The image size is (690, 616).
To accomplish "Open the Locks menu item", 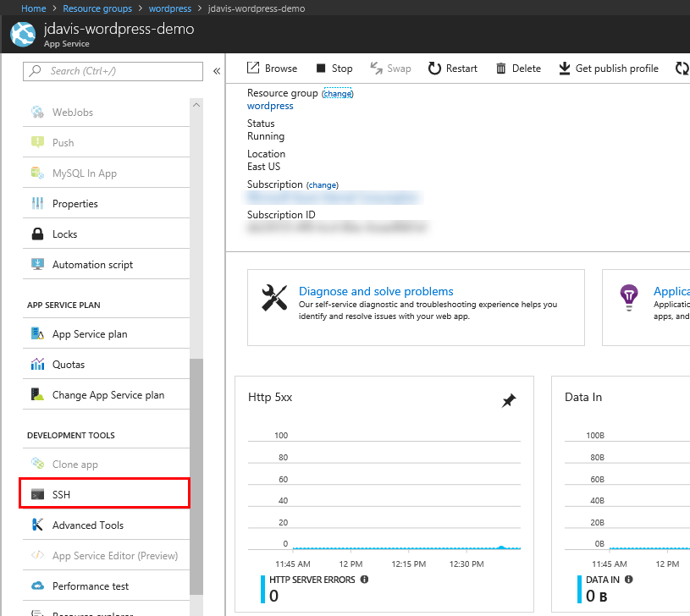I will pyautogui.click(x=106, y=234).
